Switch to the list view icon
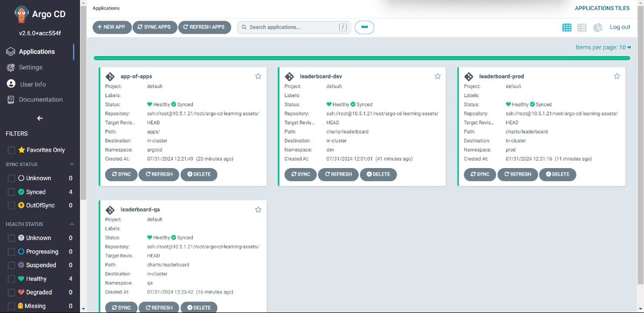Image resolution: width=644 pixels, height=313 pixels. [x=582, y=27]
